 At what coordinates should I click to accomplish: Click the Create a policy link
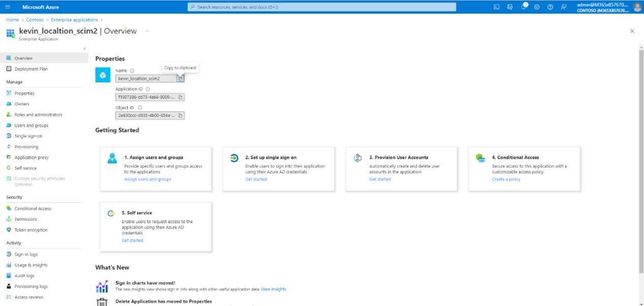click(506, 179)
